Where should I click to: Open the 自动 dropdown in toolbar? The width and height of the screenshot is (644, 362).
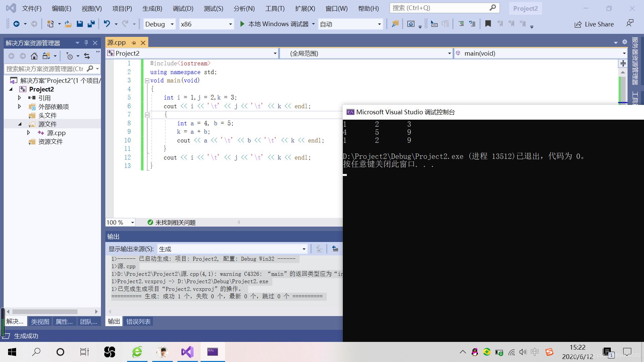point(350,24)
